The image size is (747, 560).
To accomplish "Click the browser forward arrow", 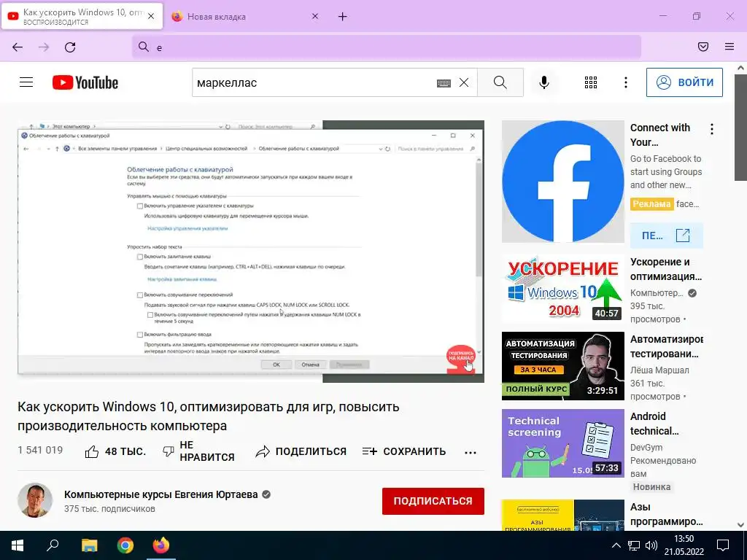I will [44, 47].
